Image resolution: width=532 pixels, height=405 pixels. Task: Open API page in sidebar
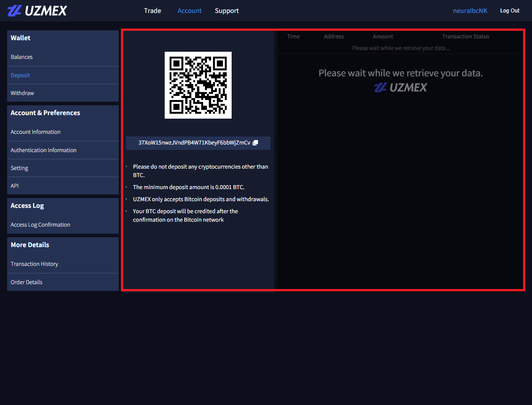coord(15,186)
